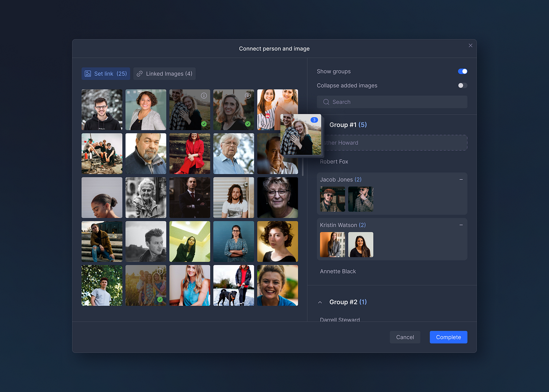
Task: Click the Complete button
Action: [448, 337]
